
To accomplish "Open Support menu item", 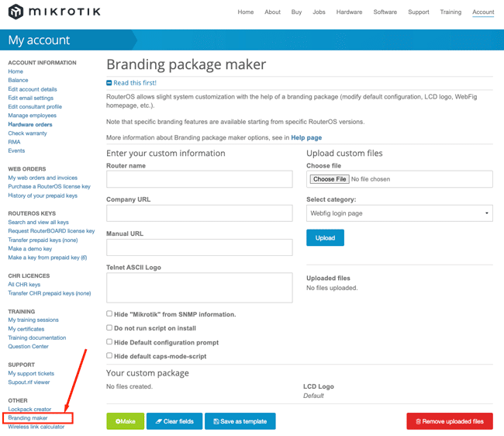I will pyautogui.click(x=419, y=12).
